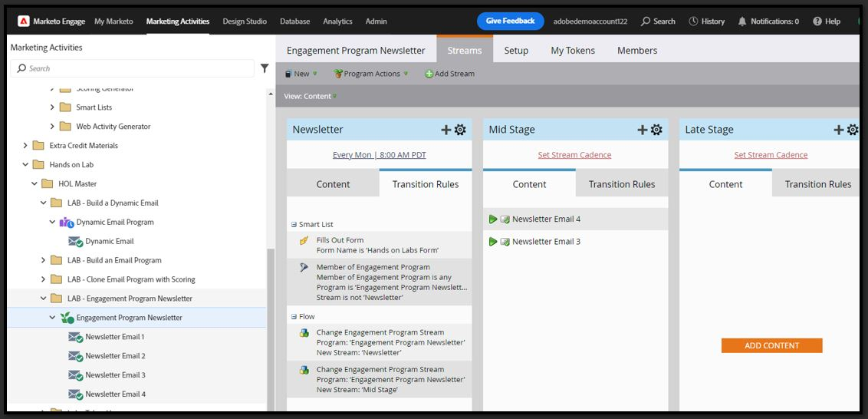Collapse the HOL Master folder
This screenshot has width=868, height=419.
tap(35, 184)
